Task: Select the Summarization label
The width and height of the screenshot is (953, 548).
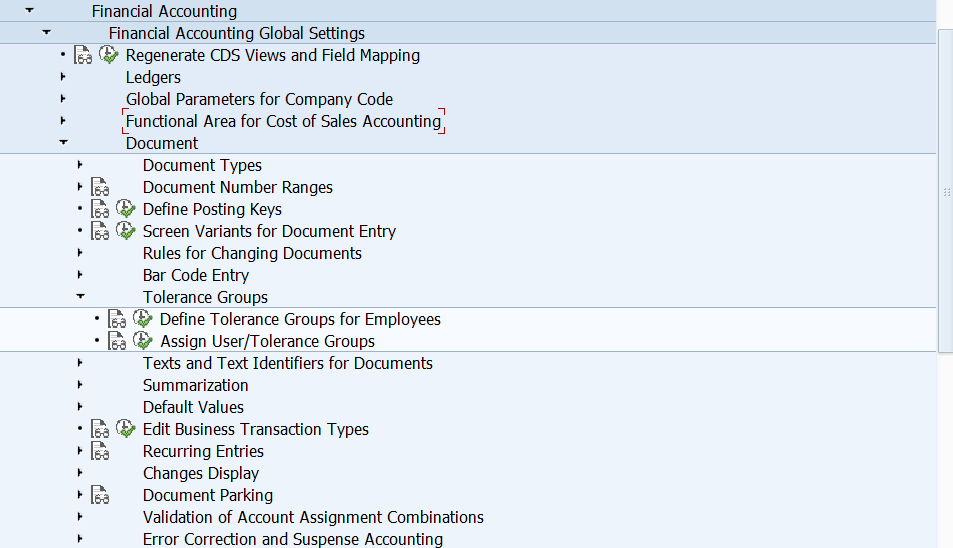Action: [x=196, y=385]
